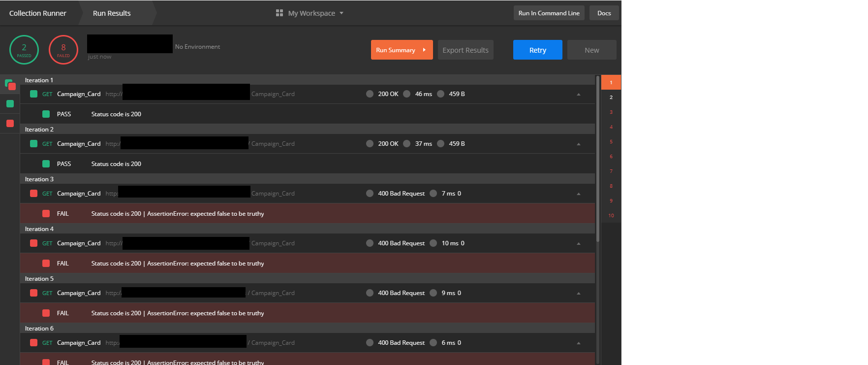Click the "37 ms" response time
The width and height of the screenshot is (868, 365).
click(x=424, y=143)
